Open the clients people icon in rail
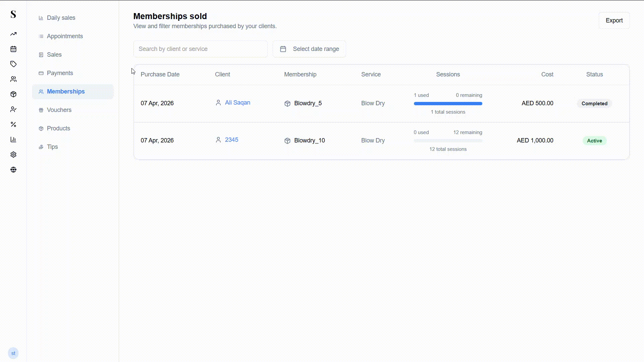The width and height of the screenshot is (644, 362). 13,79
